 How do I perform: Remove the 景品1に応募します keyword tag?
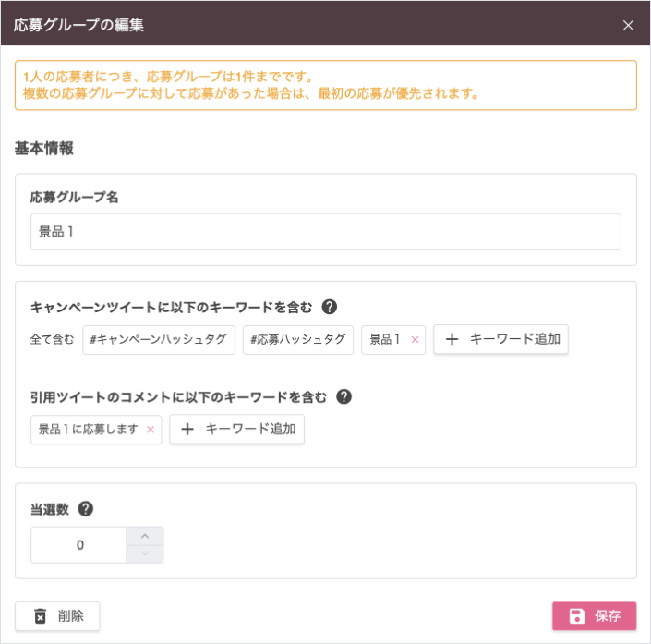151,430
